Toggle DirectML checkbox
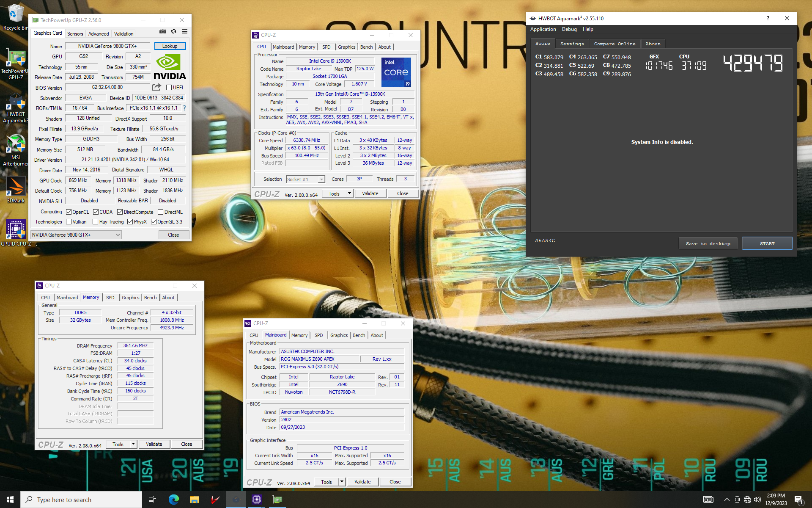The image size is (812, 508). [x=160, y=212]
